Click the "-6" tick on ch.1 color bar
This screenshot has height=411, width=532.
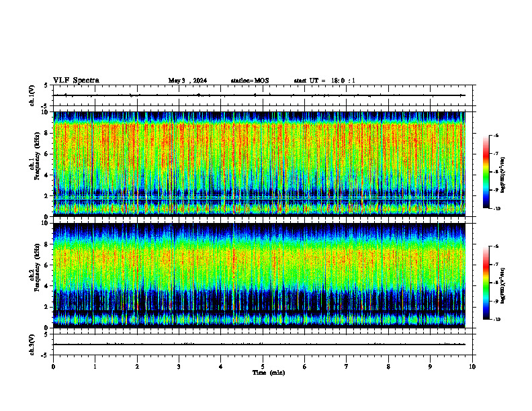(496, 135)
